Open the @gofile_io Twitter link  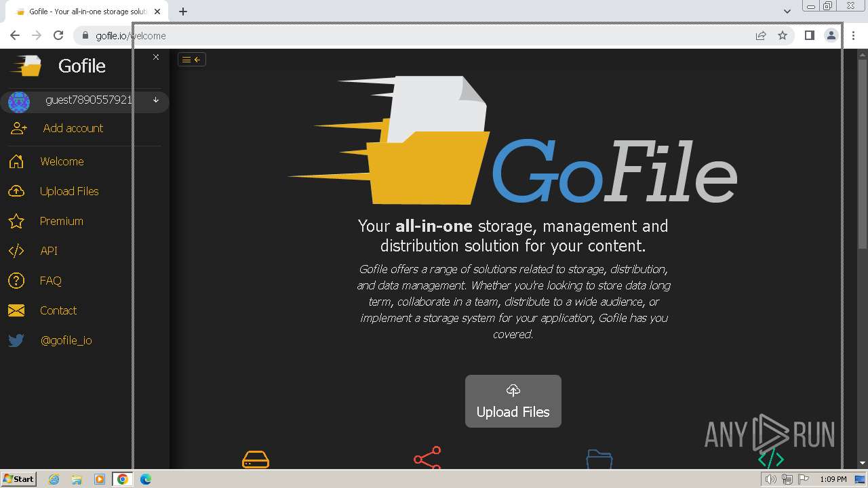click(x=66, y=340)
